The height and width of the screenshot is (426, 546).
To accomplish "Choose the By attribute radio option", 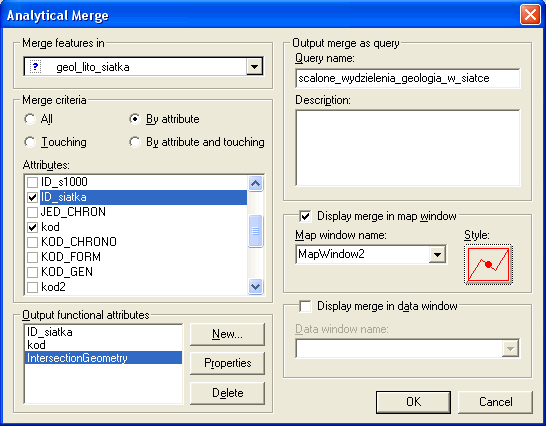I will point(135,119).
